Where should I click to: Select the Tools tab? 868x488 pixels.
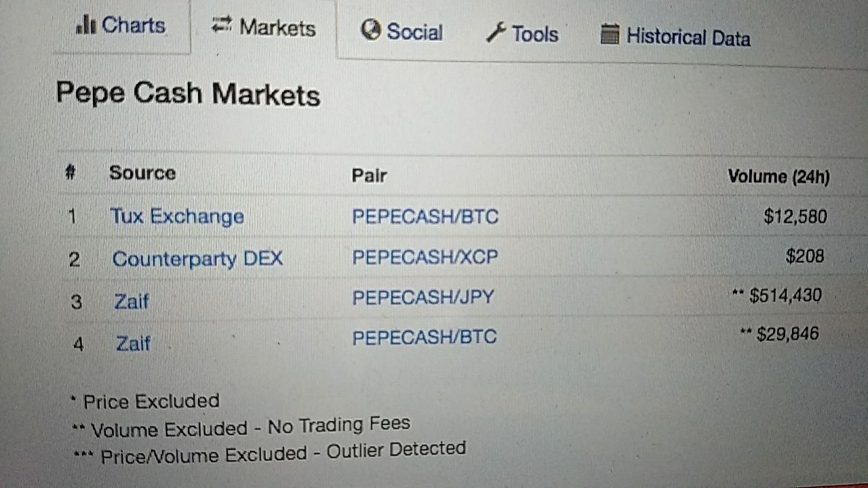coord(522,33)
